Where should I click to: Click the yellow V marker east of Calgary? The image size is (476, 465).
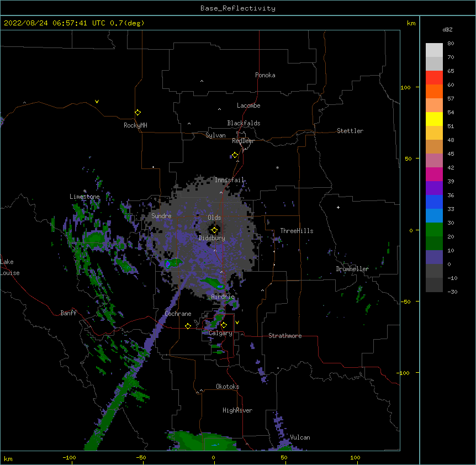237,323
